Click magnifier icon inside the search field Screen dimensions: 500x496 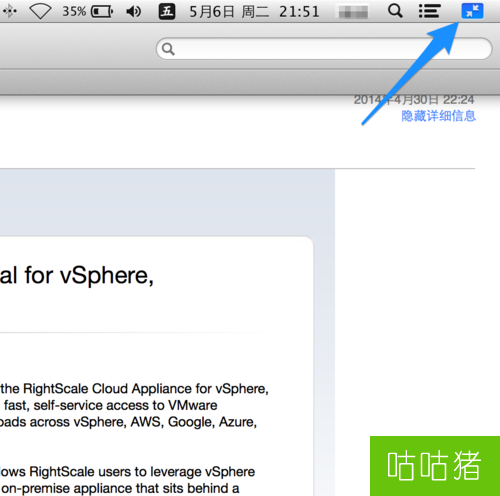pyautogui.click(x=168, y=49)
